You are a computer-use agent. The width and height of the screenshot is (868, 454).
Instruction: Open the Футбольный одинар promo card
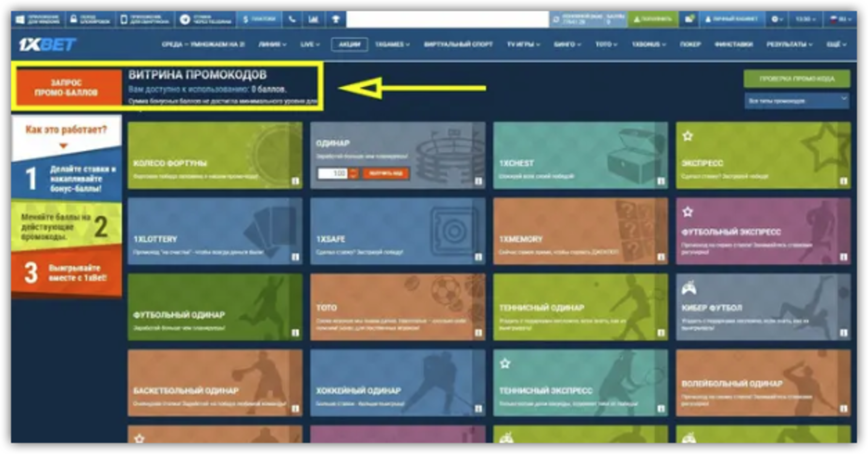pyautogui.click(x=215, y=307)
